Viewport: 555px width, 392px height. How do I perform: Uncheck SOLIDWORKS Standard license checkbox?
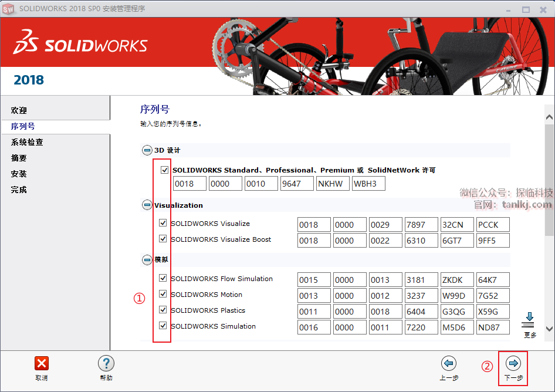pos(164,170)
